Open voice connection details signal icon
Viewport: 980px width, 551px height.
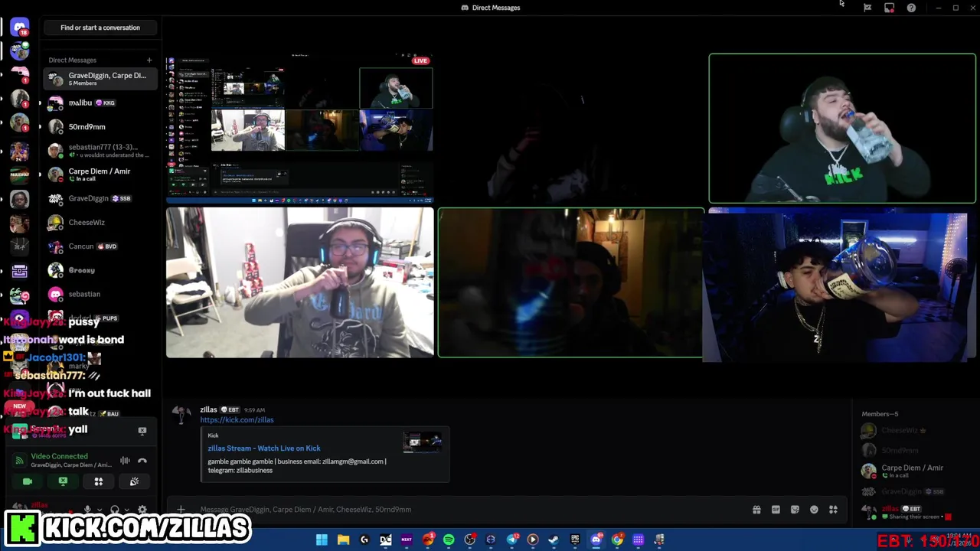click(20, 460)
